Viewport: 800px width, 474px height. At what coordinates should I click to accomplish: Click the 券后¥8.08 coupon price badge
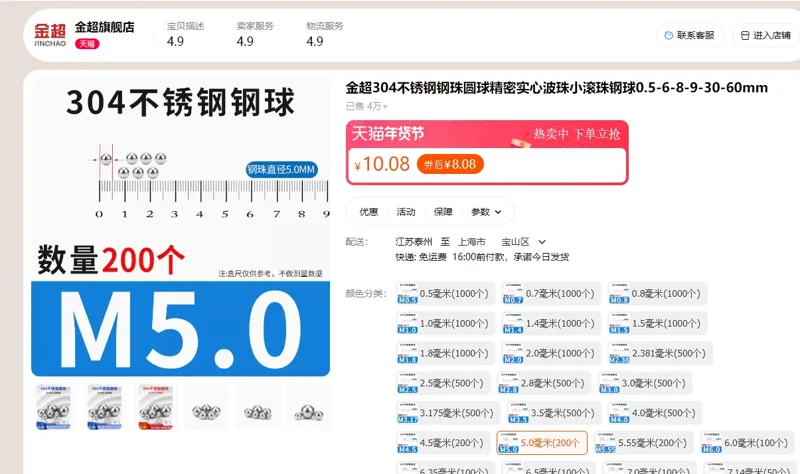(x=450, y=164)
